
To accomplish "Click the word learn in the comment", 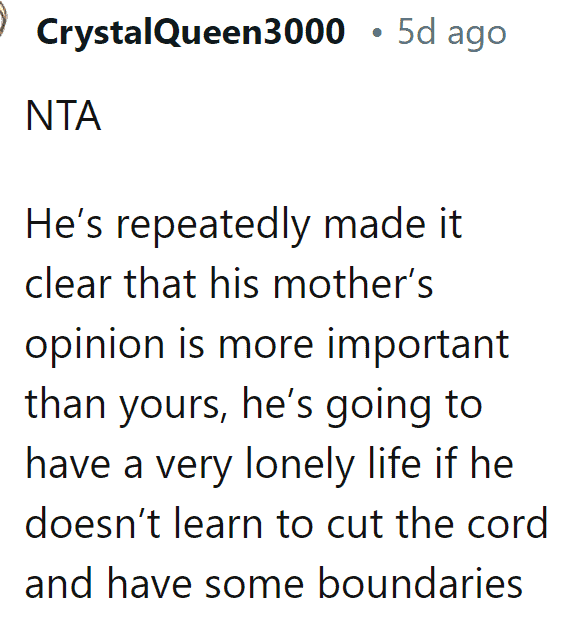I will tap(218, 523).
